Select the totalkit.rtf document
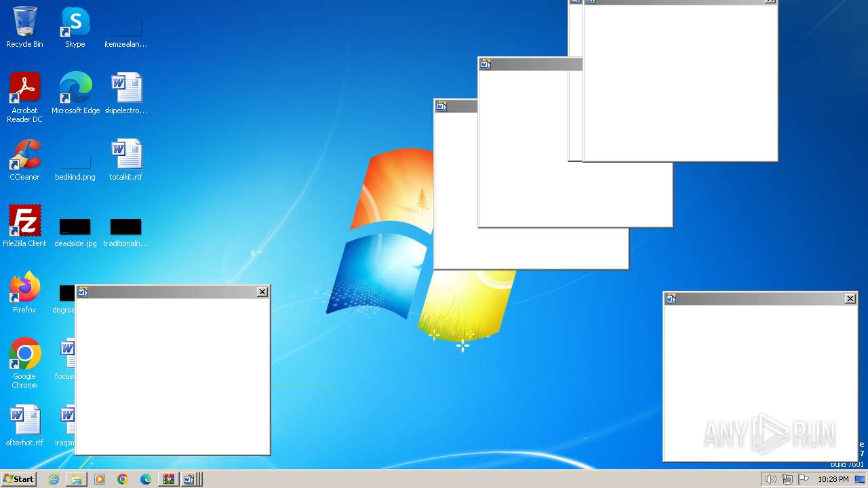This screenshot has height=488, width=868. pyautogui.click(x=126, y=160)
